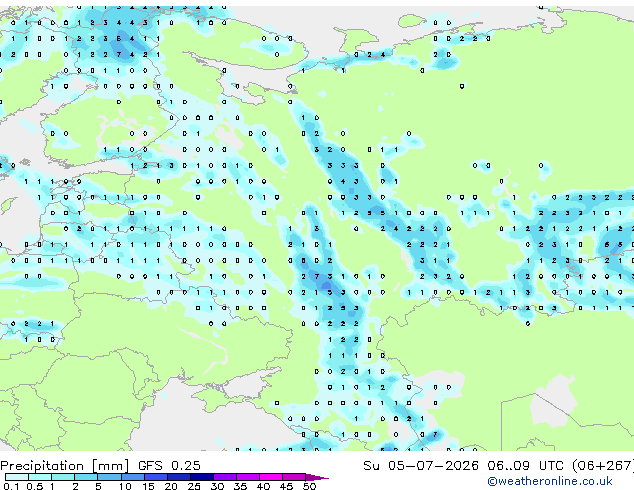
Task: Click the legend label '0.5'
Action: point(35,486)
